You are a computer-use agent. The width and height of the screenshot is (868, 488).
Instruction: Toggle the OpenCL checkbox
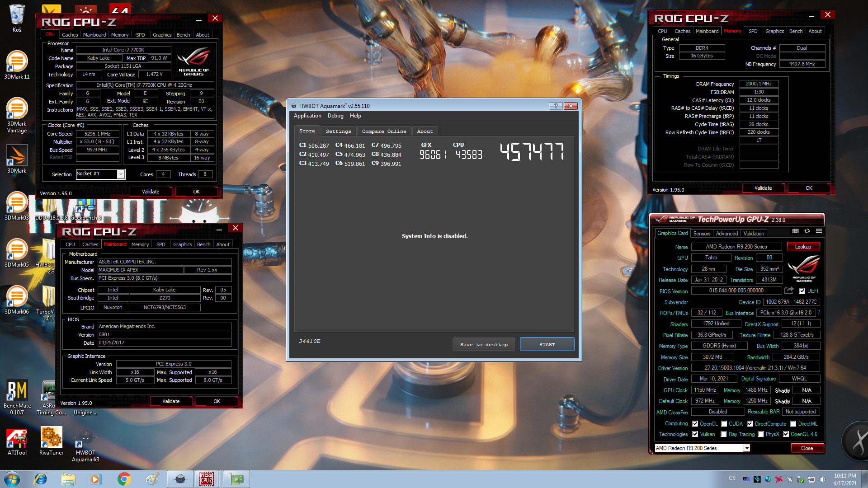tap(695, 424)
